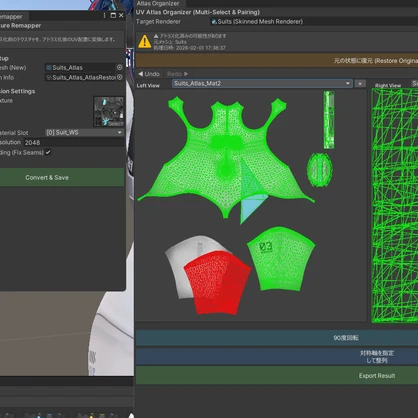Select the small oval green UV island
The height and width of the screenshot is (418, 418).
(x=319, y=169)
